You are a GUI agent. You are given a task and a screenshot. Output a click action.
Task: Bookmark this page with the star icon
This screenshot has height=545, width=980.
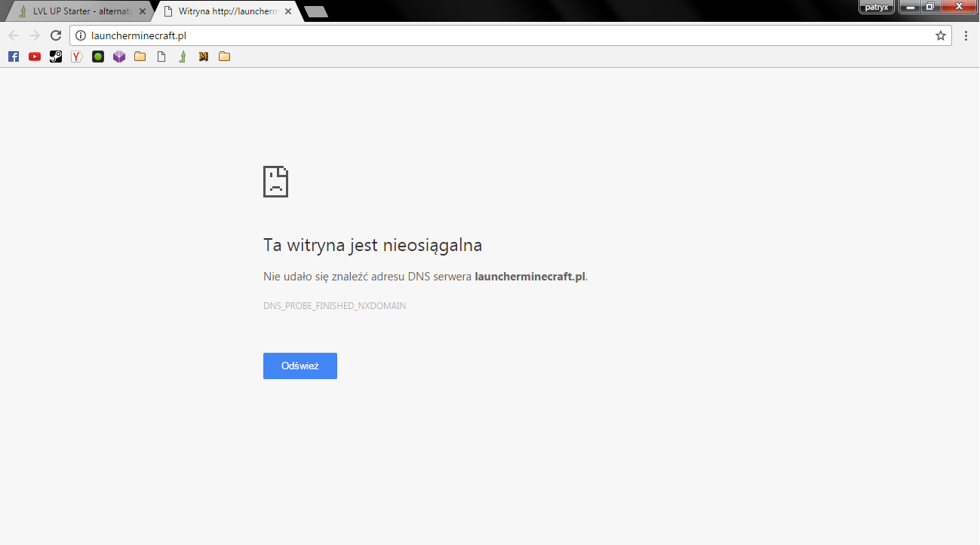[x=941, y=35]
